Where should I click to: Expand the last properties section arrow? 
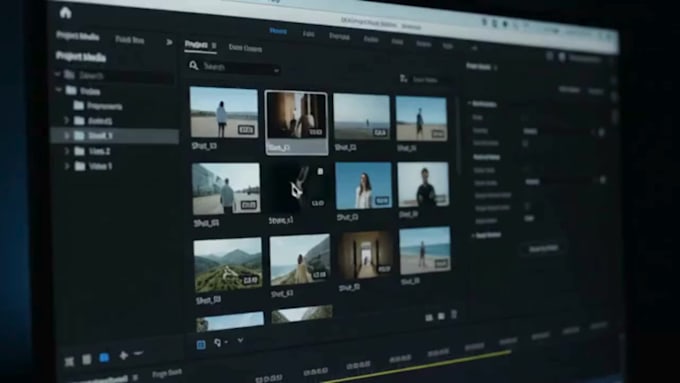coord(473,235)
